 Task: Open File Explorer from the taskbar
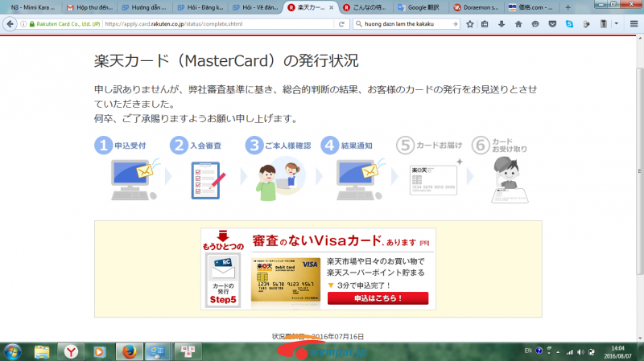(x=42, y=352)
